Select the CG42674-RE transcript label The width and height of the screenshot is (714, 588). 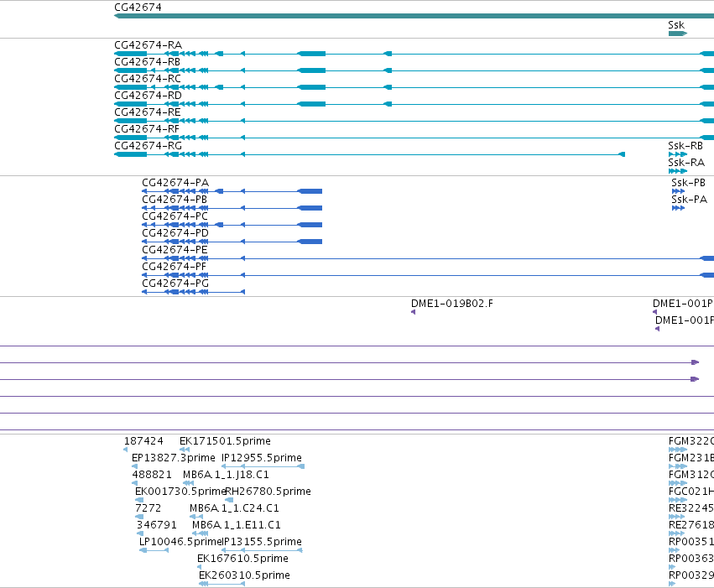(x=147, y=112)
